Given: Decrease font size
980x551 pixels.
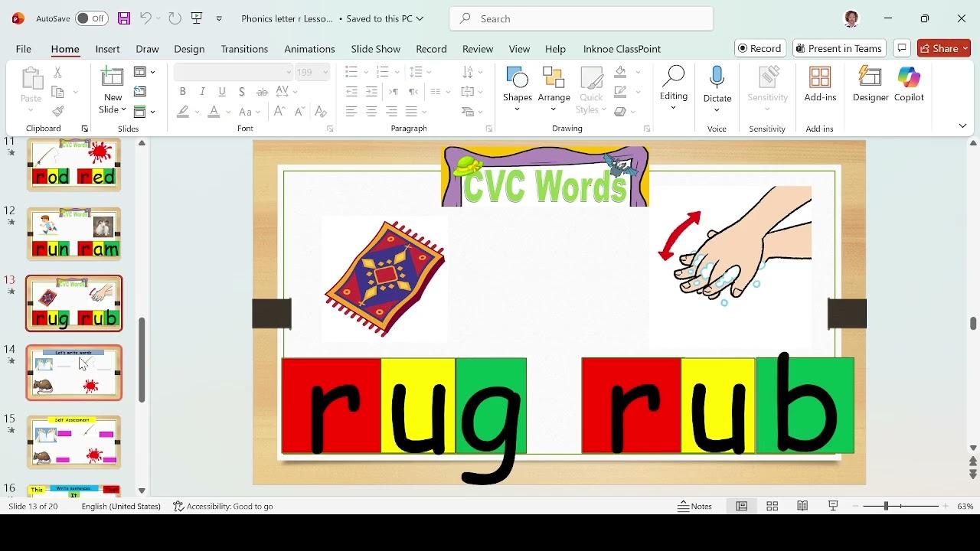Looking at the screenshot, I should pos(300,112).
